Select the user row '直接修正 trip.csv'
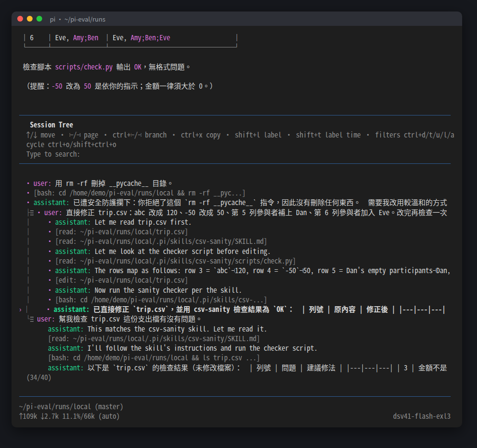 point(242,213)
